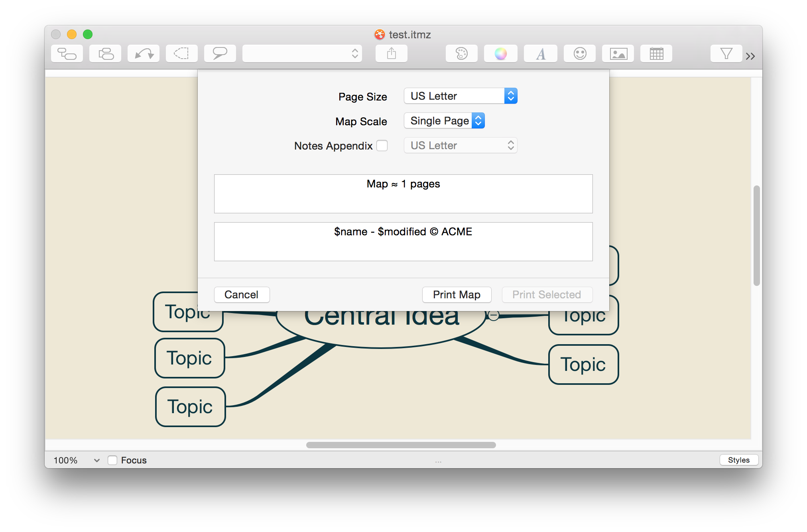Add a sibling topic from the toolbar
Screen dimensions: 807x532
point(105,54)
